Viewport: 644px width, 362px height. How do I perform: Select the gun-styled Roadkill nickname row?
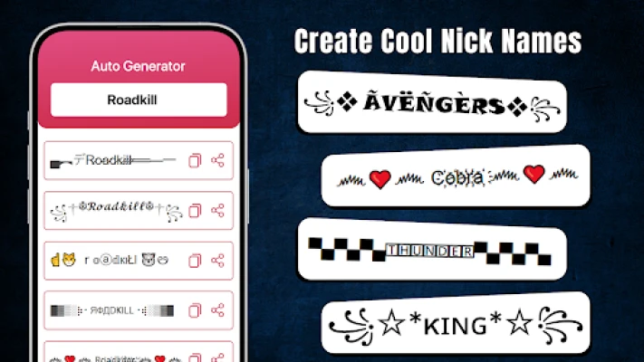click(139, 160)
